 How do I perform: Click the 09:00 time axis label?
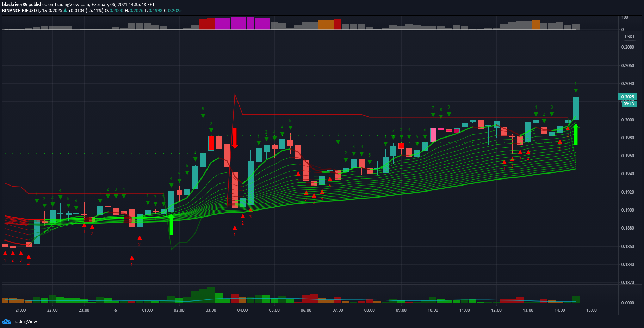[401, 310]
